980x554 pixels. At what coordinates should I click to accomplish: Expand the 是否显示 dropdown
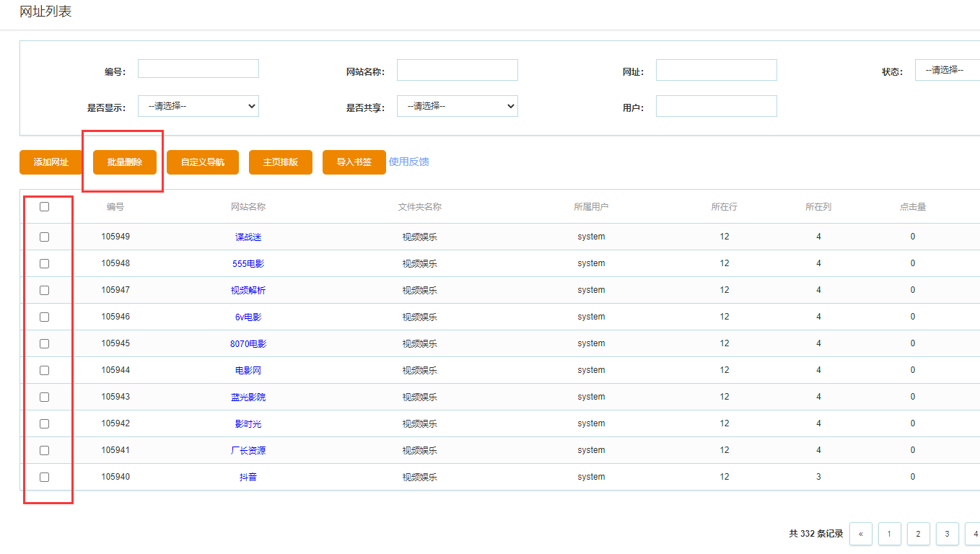198,106
